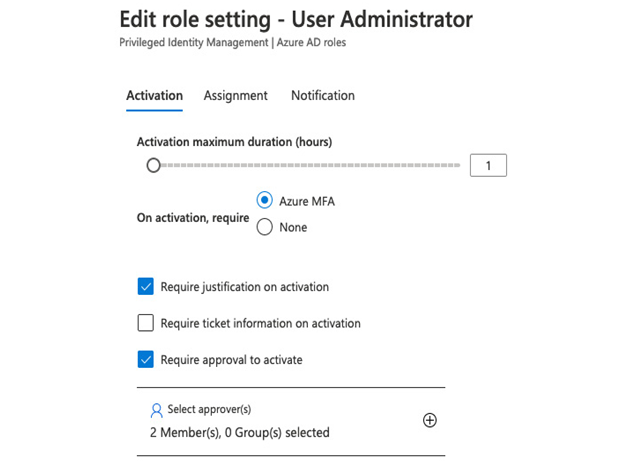Open the Notification tab
This screenshot has height=463, width=628.
click(323, 96)
